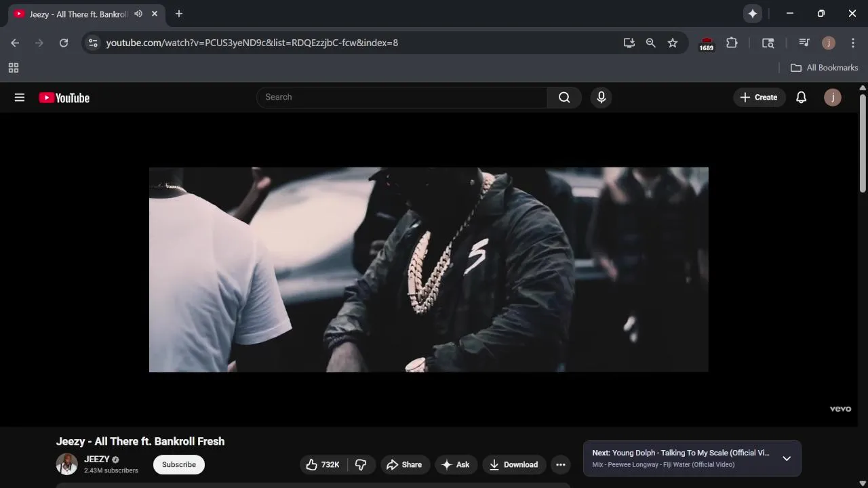Install app icon in address bar

(x=629, y=43)
